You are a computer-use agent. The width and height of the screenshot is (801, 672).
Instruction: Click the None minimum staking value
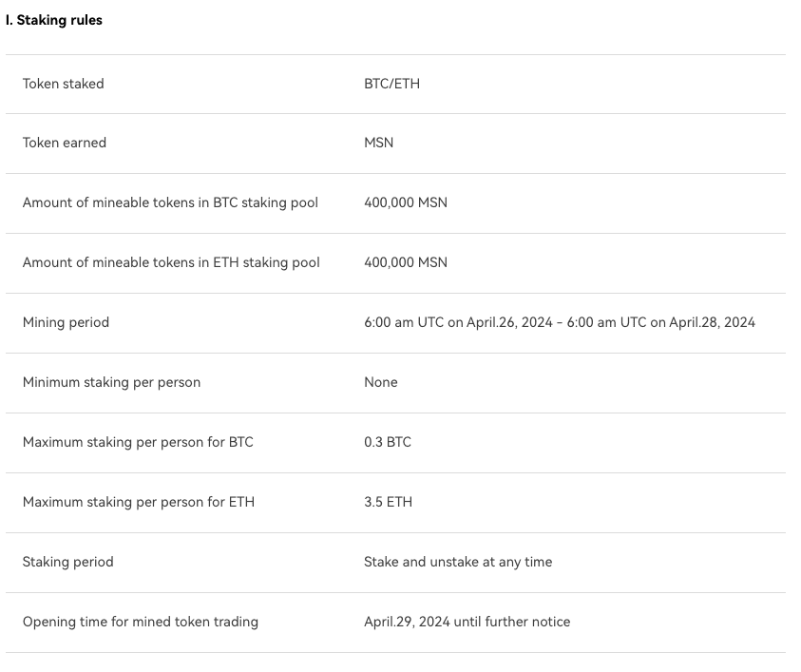click(381, 382)
